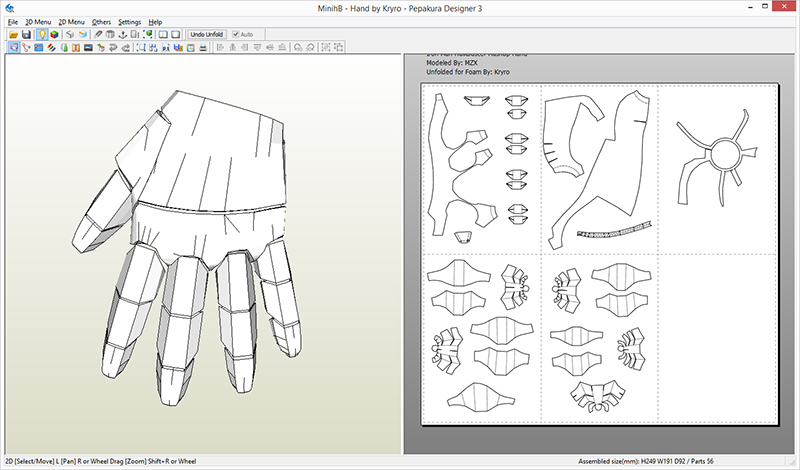800x470 pixels.
Task: Open the 2D Menu
Action: coord(71,22)
